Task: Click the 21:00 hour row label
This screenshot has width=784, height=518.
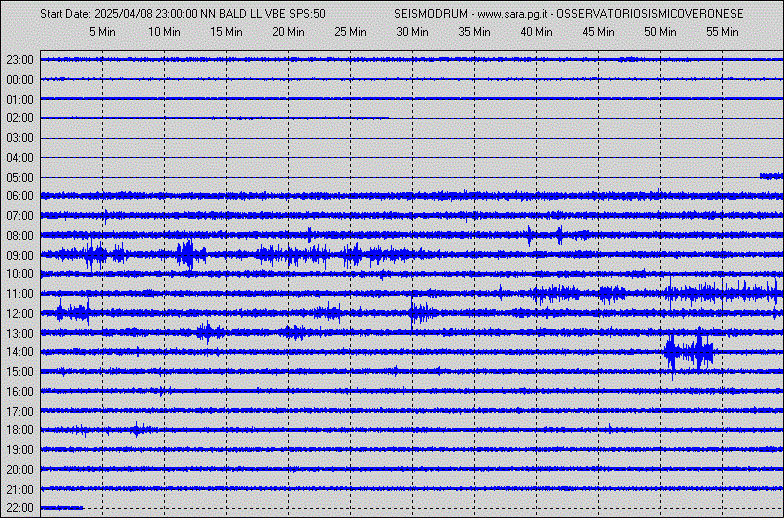Action: point(20,490)
